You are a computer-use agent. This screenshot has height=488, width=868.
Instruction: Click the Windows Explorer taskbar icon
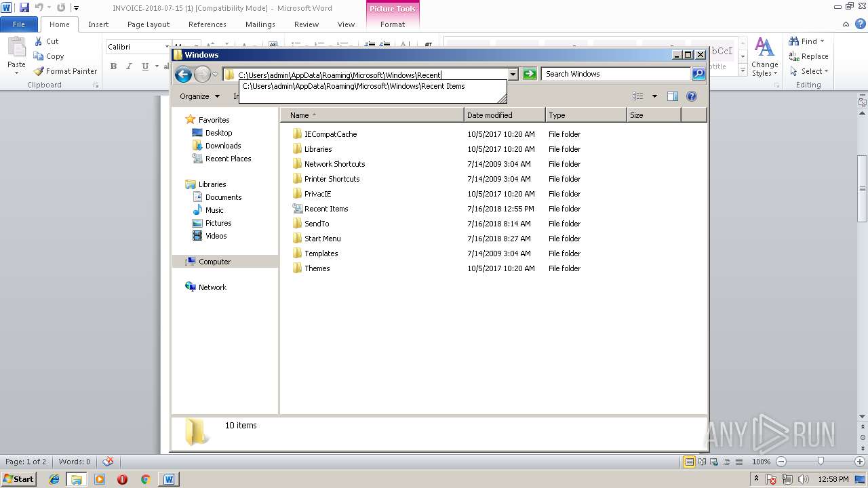pos(77,479)
